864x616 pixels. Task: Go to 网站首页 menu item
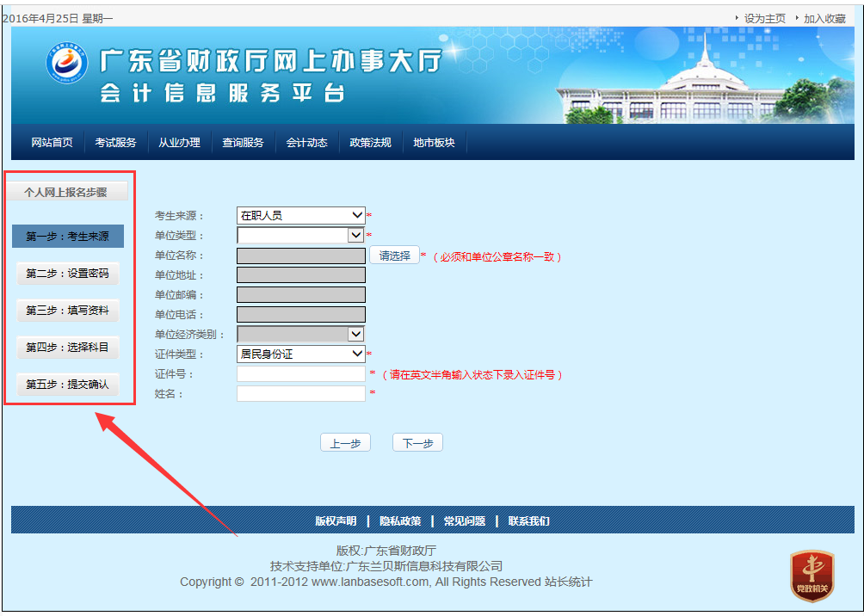coord(52,143)
